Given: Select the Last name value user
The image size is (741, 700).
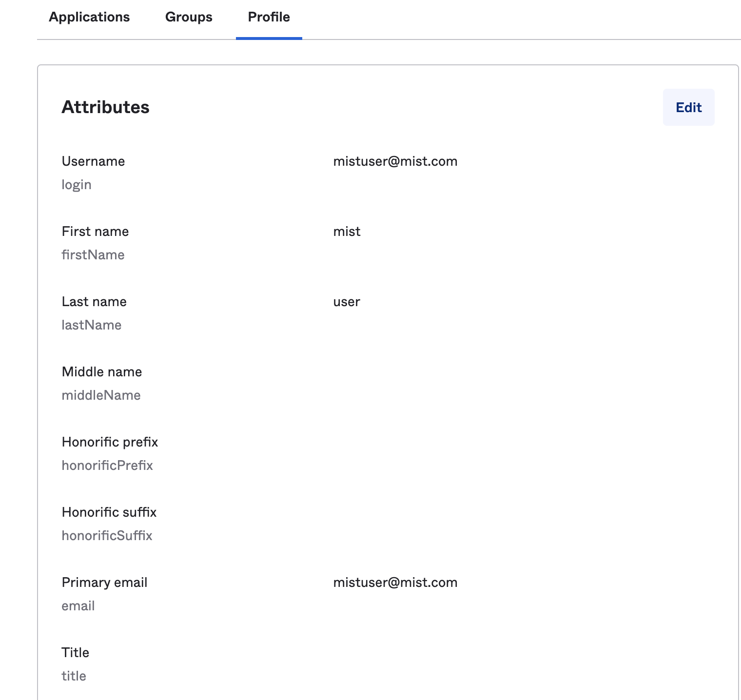Looking at the screenshot, I should pyautogui.click(x=346, y=302).
